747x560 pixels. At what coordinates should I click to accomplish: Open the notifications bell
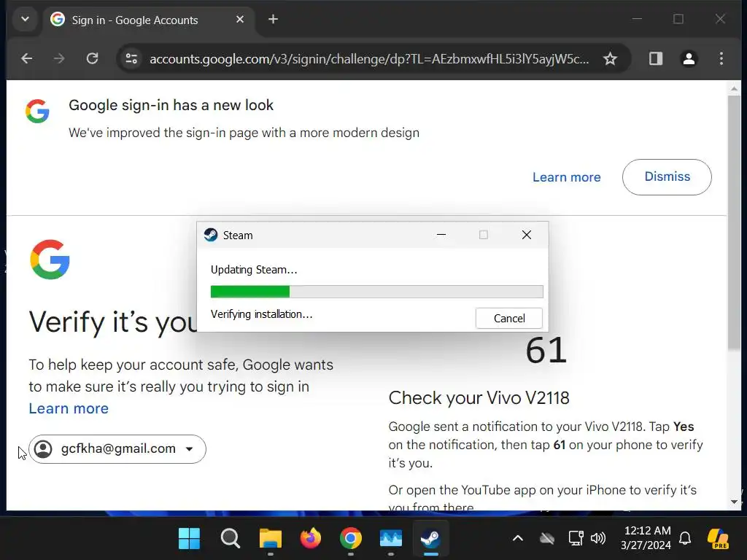(685, 539)
